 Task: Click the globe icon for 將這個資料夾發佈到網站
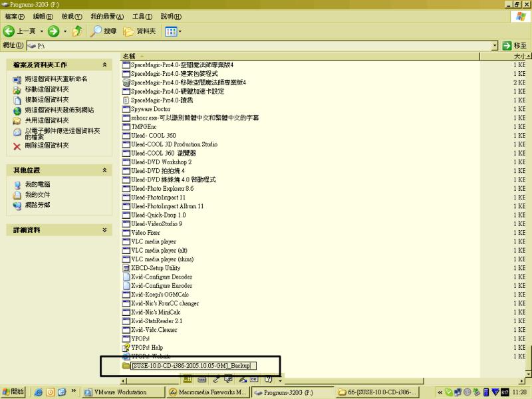(17, 110)
